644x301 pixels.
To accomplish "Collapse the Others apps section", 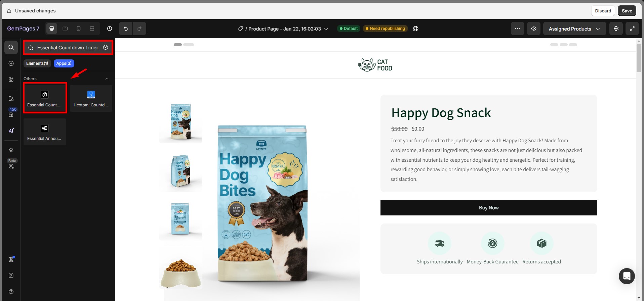I will click(x=107, y=79).
